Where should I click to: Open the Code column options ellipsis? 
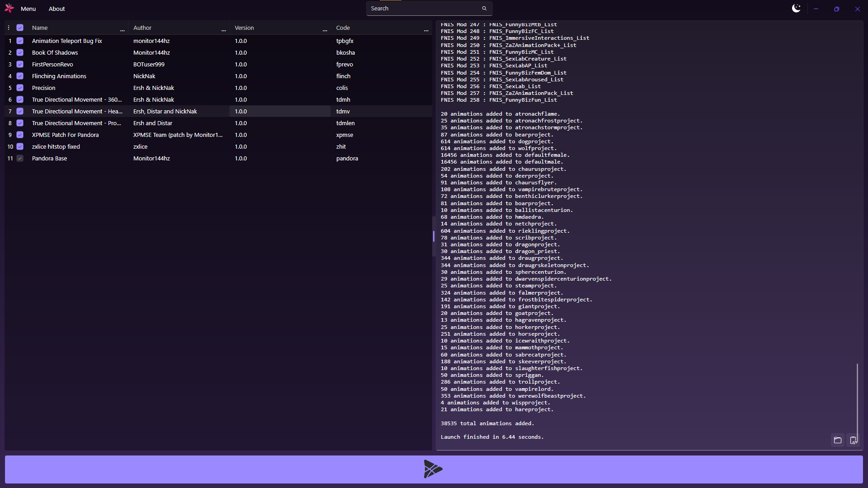(426, 29)
